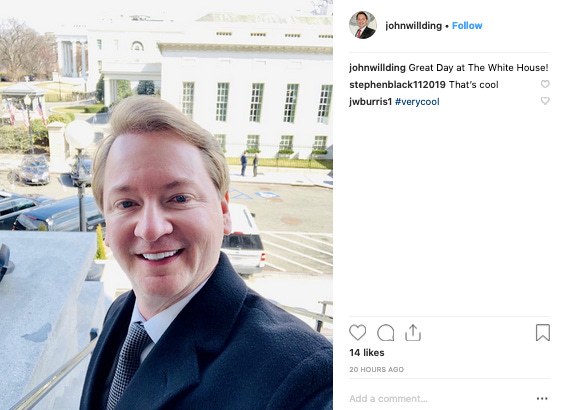Viewport: 564px width, 410px height.
Task: Click the caption text Great Day at The White House
Action: [478, 68]
